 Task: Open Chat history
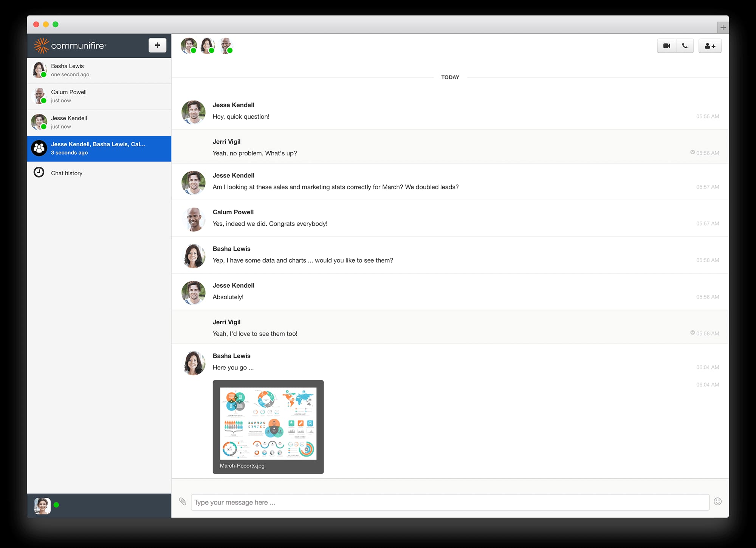pos(66,173)
